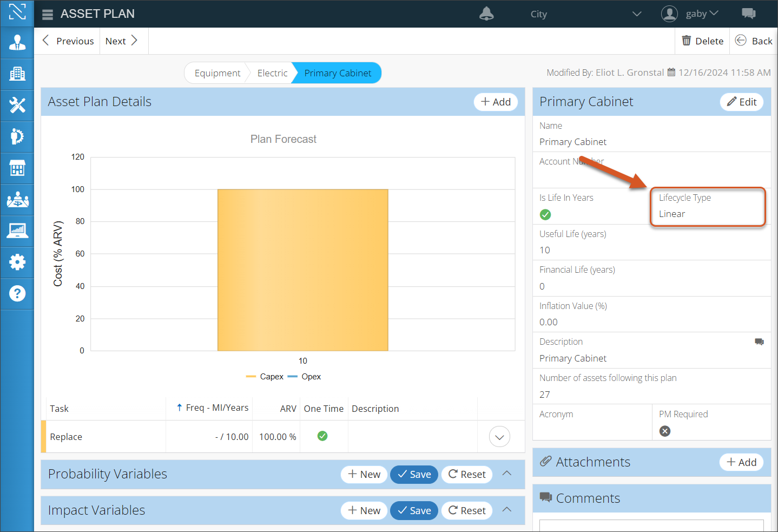Open the settings gear in sidebar
This screenshot has width=778, height=532.
pyautogui.click(x=17, y=262)
